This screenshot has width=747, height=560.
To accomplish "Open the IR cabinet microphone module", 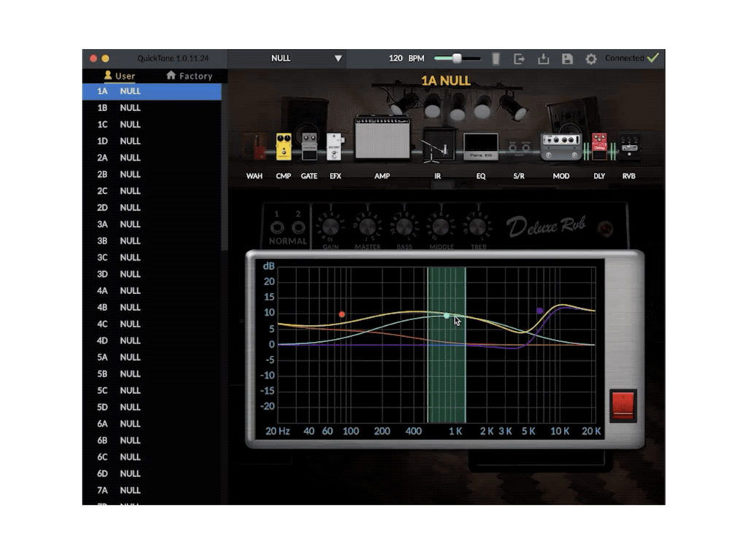I will (x=438, y=144).
